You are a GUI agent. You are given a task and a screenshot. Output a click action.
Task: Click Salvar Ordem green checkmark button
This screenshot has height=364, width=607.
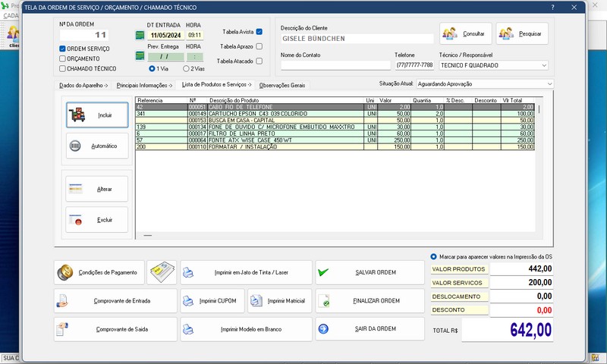pos(370,272)
